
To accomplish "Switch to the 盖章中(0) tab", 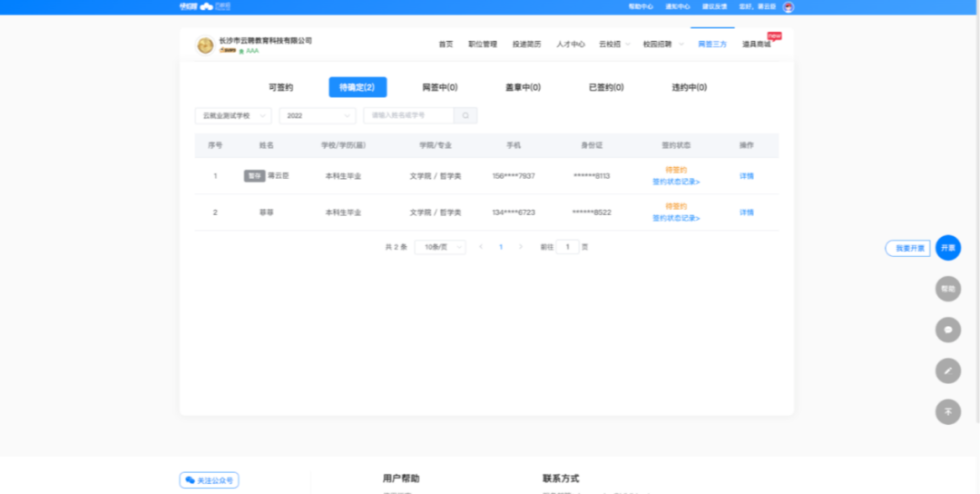I will tap(524, 87).
